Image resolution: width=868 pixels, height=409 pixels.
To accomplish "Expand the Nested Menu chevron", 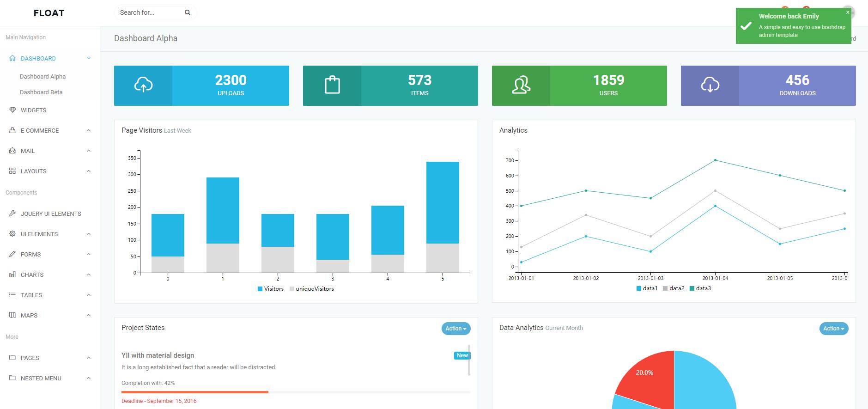I will [x=89, y=378].
